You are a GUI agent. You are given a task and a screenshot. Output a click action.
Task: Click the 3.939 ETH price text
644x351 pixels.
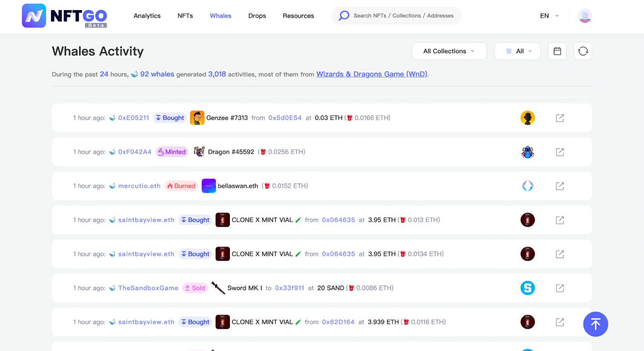(383, 322)
